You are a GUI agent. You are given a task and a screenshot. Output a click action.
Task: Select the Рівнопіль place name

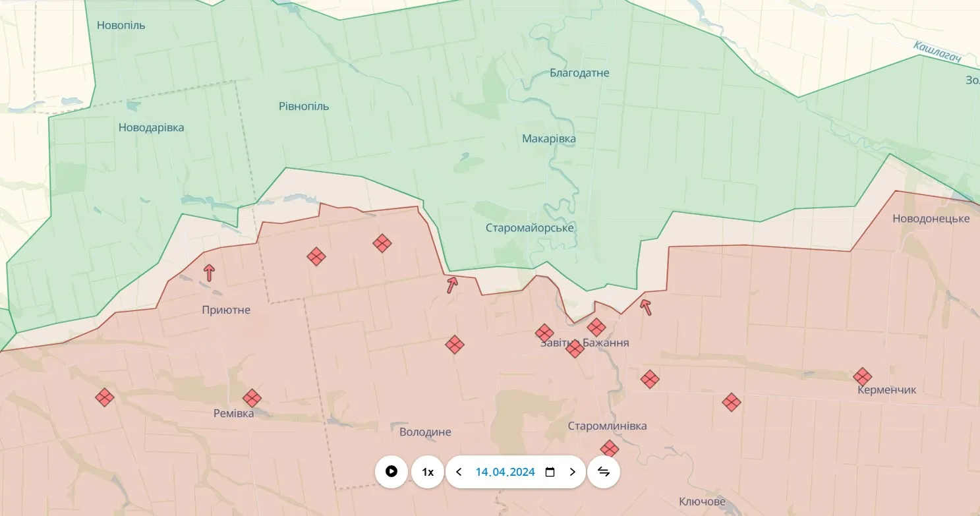(x=304, y=107)
